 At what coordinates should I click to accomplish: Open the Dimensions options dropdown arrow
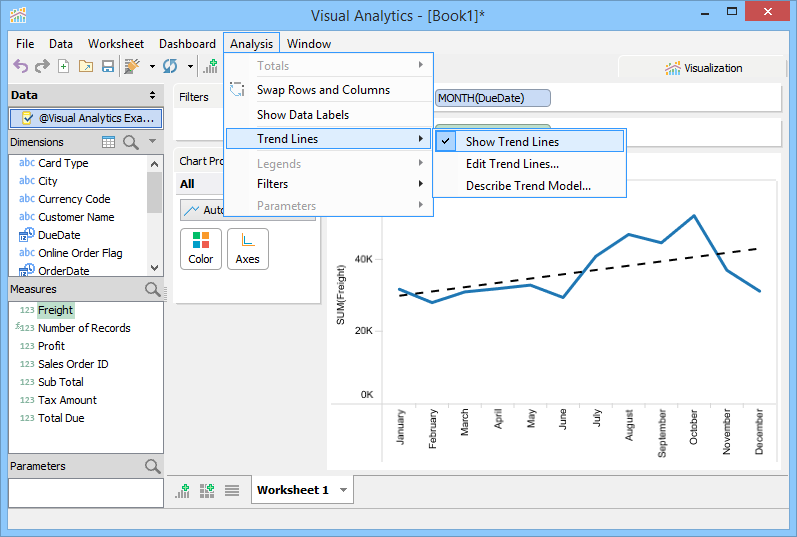[x=152, y=141]
